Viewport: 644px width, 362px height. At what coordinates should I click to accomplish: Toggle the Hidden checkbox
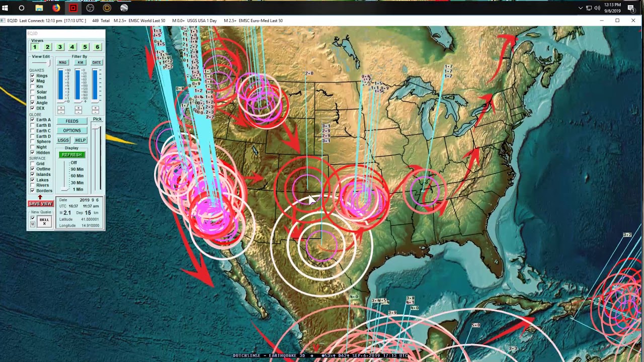[32, 152]
